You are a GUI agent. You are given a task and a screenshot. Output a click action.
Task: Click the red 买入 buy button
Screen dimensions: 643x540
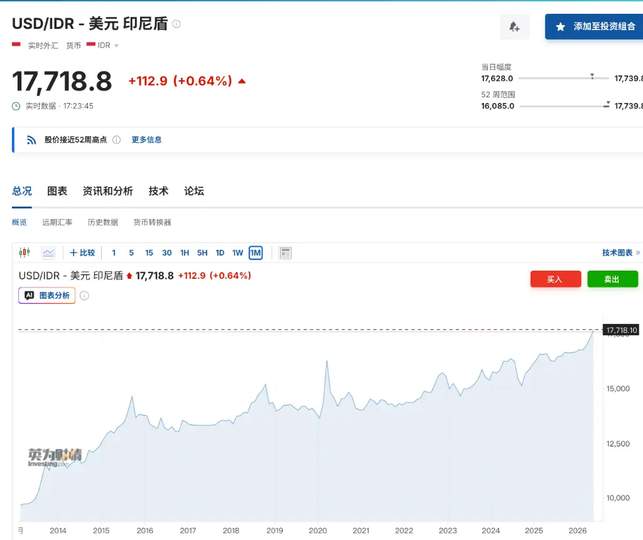(x=555, y=279)
